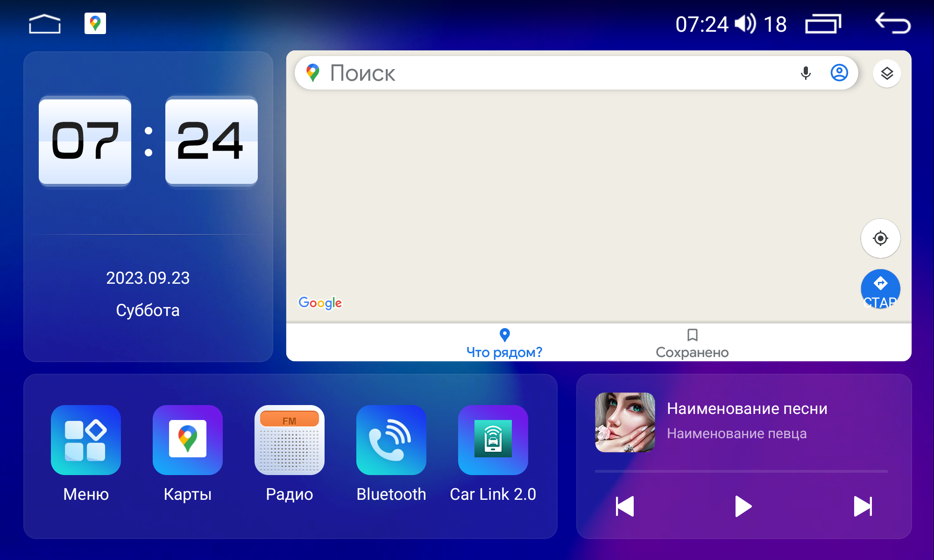
Task: Open the Bluetooth phone app
Action: click(x=391, y=440)
